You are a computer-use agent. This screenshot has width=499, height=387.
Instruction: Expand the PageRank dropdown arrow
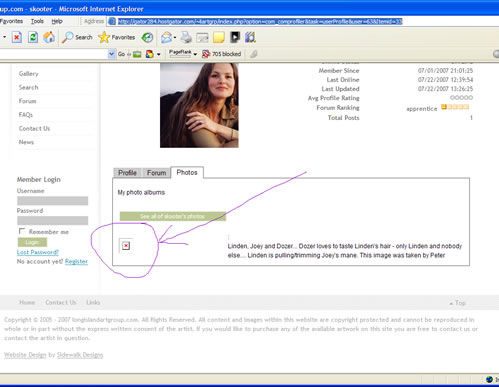coord(195,54)
